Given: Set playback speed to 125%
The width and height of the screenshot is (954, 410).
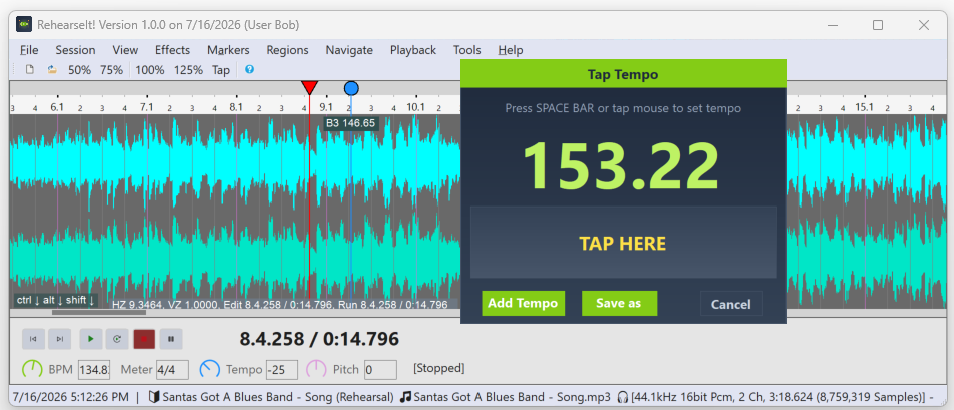Looking at the screenshot, I should [188, 70].
